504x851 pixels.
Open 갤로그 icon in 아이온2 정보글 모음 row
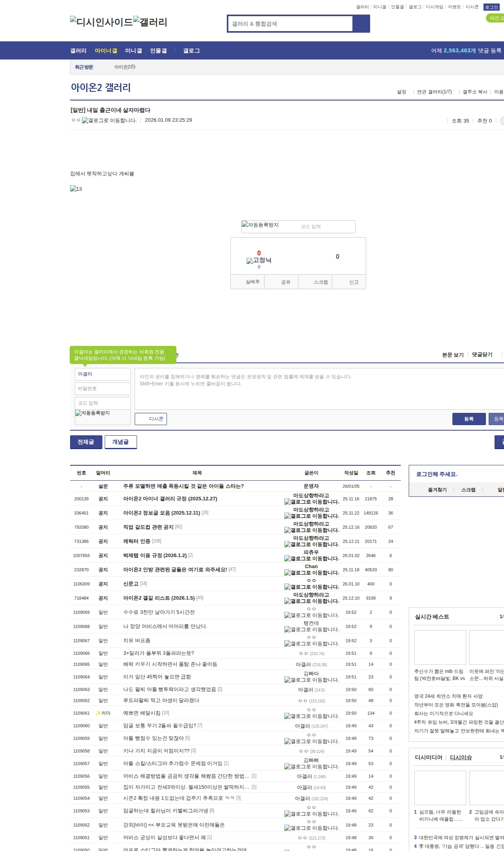[x=311, y=516]
